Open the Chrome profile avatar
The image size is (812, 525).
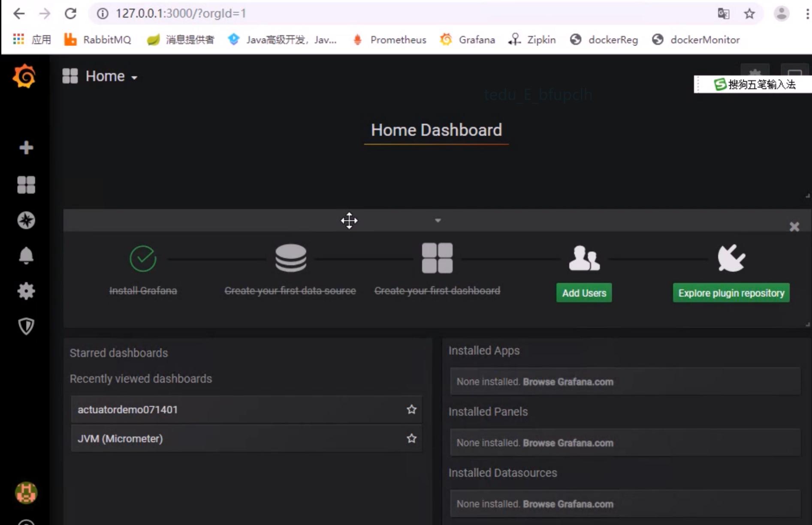click(x=782, y=14)
